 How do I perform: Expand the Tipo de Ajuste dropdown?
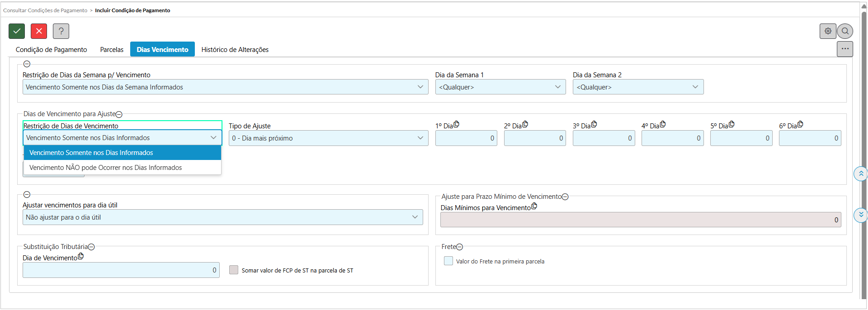pyautogui.click(x=328, y=138)
